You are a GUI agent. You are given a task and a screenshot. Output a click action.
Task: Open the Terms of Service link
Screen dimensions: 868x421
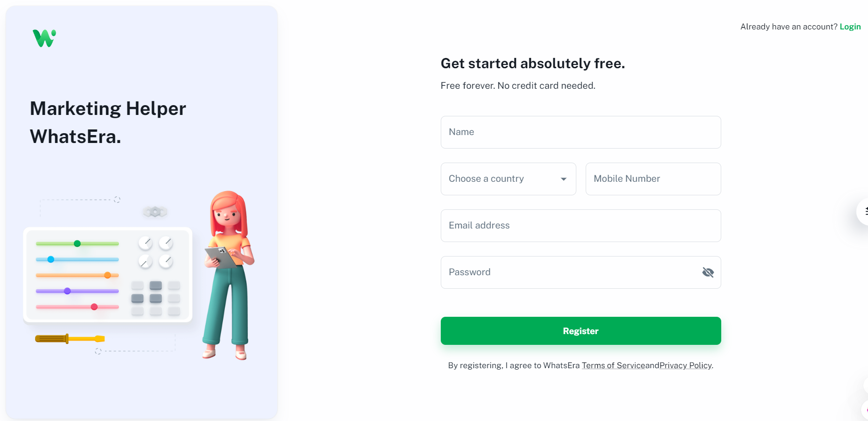click(613, 365)
